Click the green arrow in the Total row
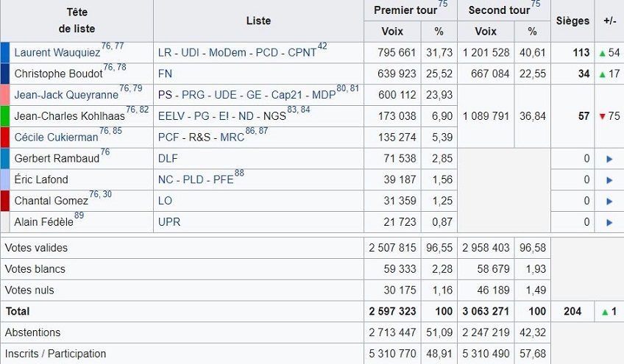Viewport: 624px width, 364px height. [x=605, y=312]
